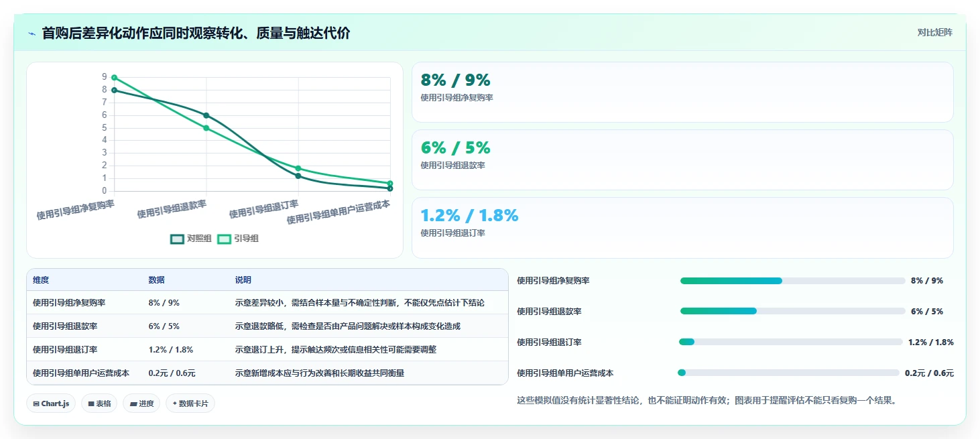
Task: Click the heading 首购后差异化动作应同时观察转化
Action: coord(196,33)
